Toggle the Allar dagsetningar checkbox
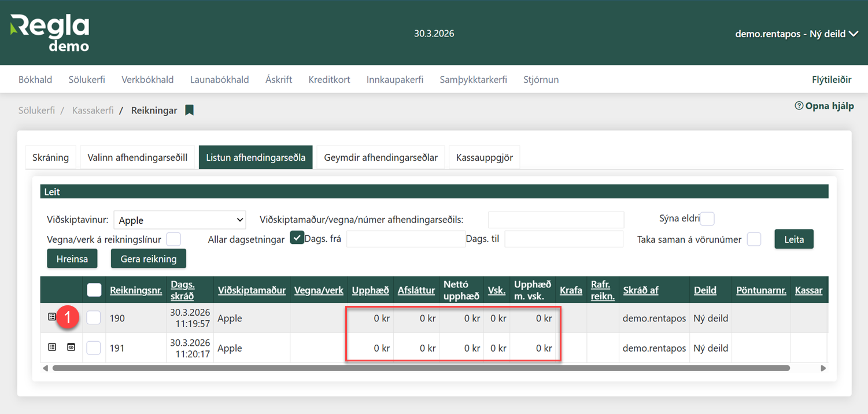The width and height of the screenshot is (868, 414). [x=297, y=238]
